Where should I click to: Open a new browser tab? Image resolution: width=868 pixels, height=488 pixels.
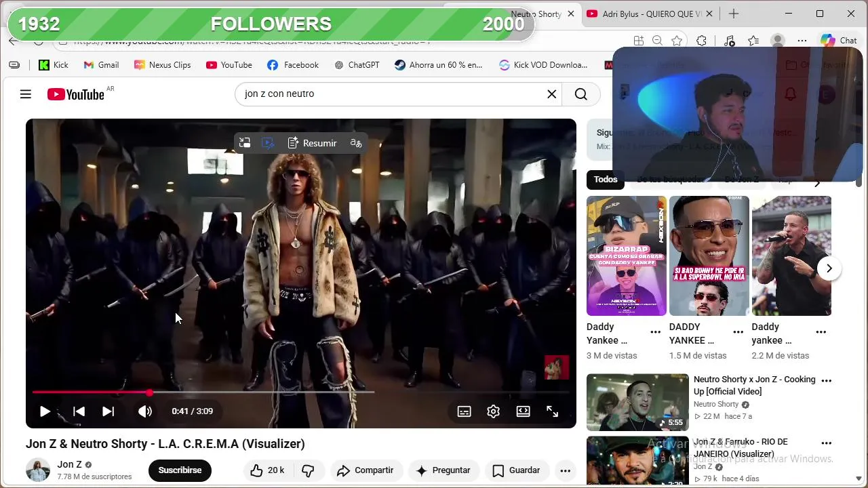[x=734, y=14]
